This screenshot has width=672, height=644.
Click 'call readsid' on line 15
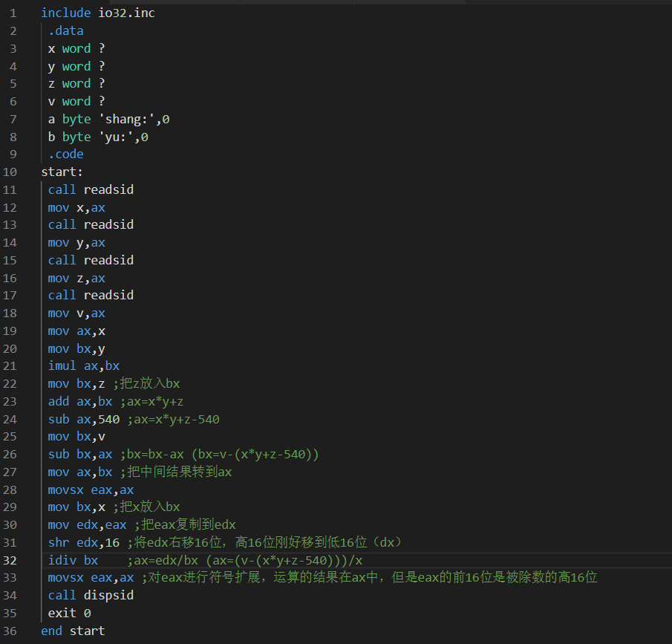click(91, 260)
